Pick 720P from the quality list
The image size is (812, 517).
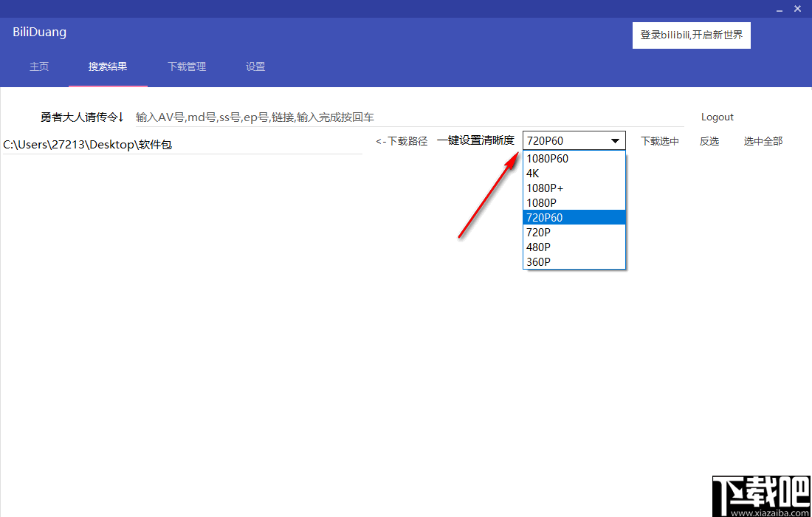point(540,232)
